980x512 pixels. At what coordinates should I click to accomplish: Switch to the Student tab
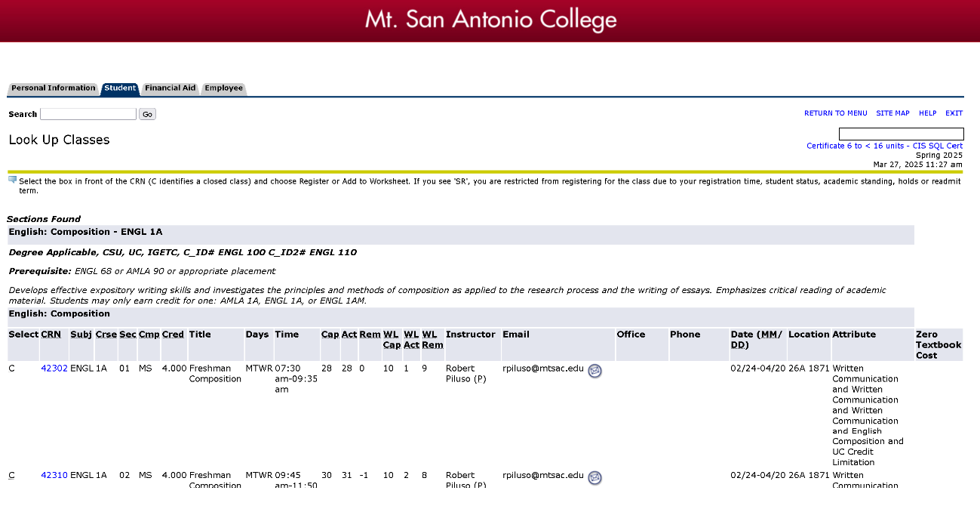(120, 88)
